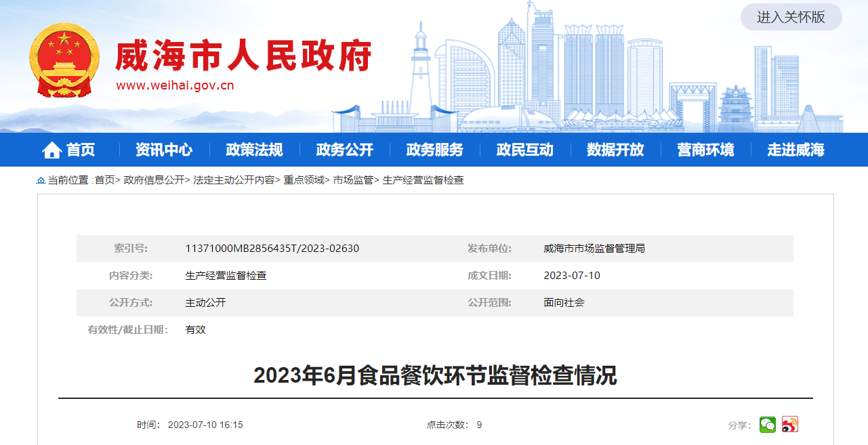Open the 政策法规 menu
Screen dimensions: 868x445
coord(254,150)
